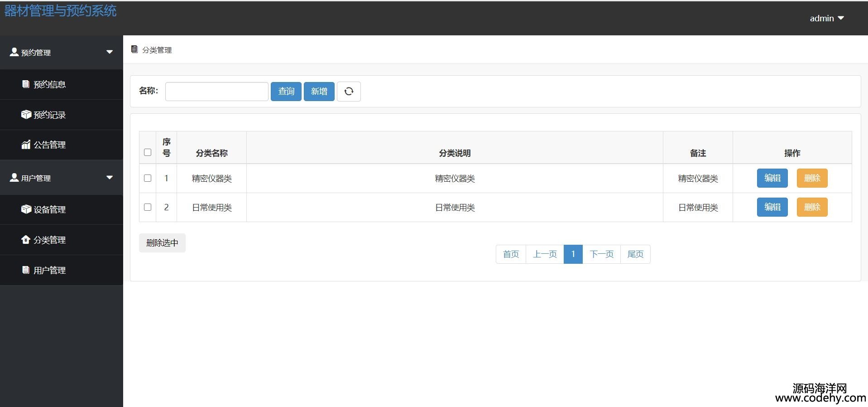Collapse the 预约管理 section arrow

click(110, 52)
